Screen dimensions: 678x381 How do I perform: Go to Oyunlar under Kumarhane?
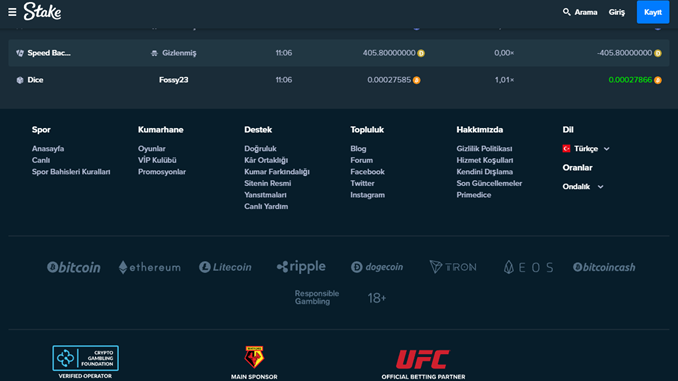(151, 149)
